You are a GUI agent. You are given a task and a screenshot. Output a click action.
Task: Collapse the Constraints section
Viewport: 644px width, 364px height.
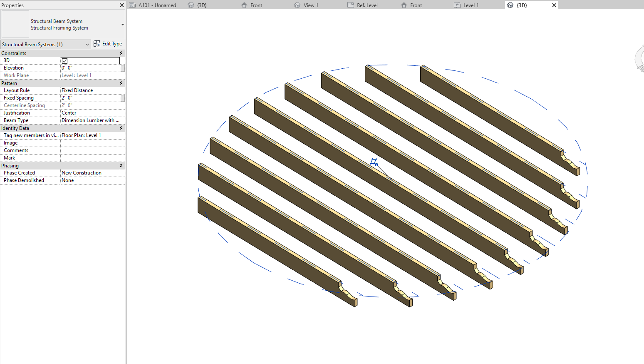point(121,53)
